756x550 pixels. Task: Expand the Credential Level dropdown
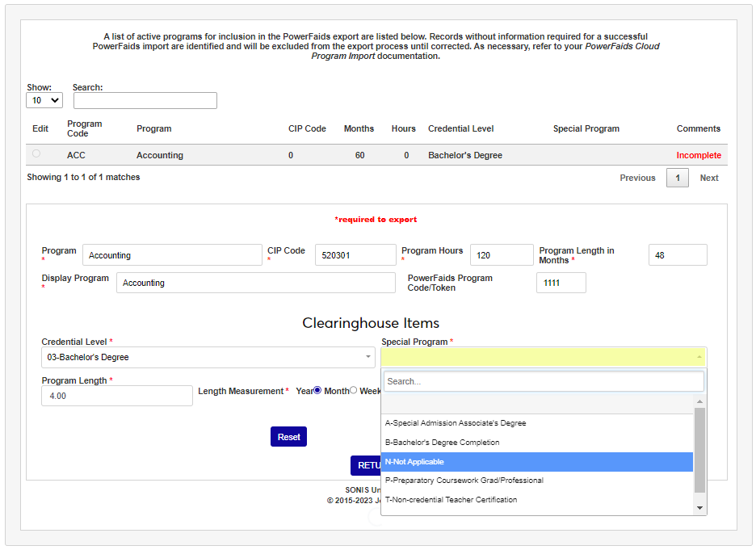pos(208,357)
